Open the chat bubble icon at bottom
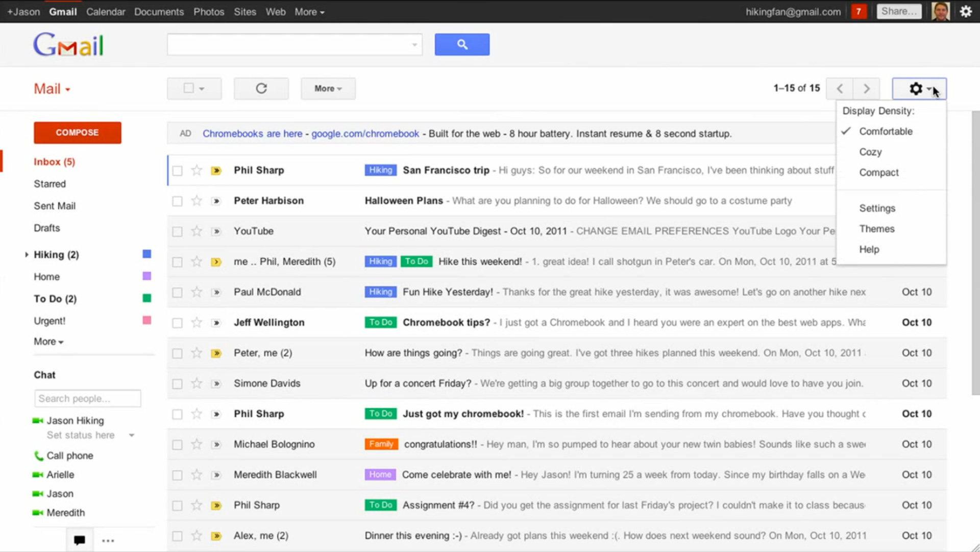980x552 pixels. [79, 540]
